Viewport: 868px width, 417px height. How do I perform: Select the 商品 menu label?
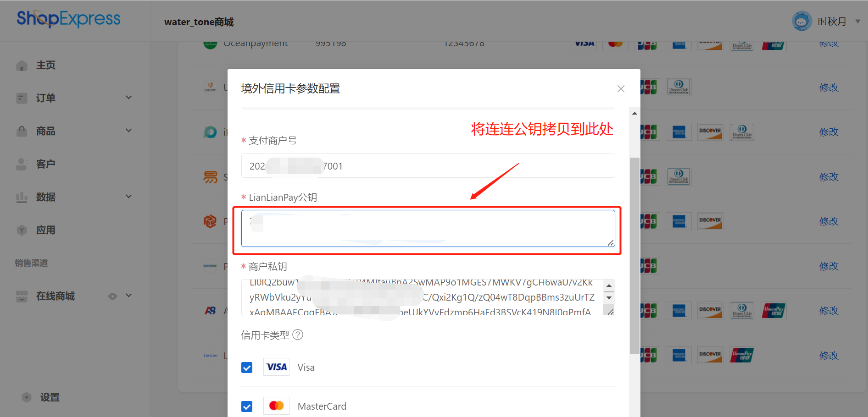[x=46, y=131]
